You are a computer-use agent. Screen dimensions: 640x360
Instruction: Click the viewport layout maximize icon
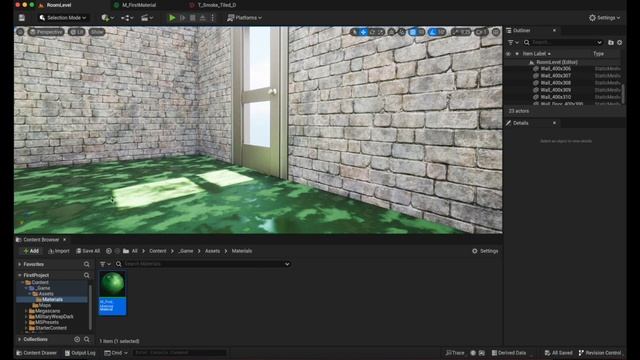(496, 32)
